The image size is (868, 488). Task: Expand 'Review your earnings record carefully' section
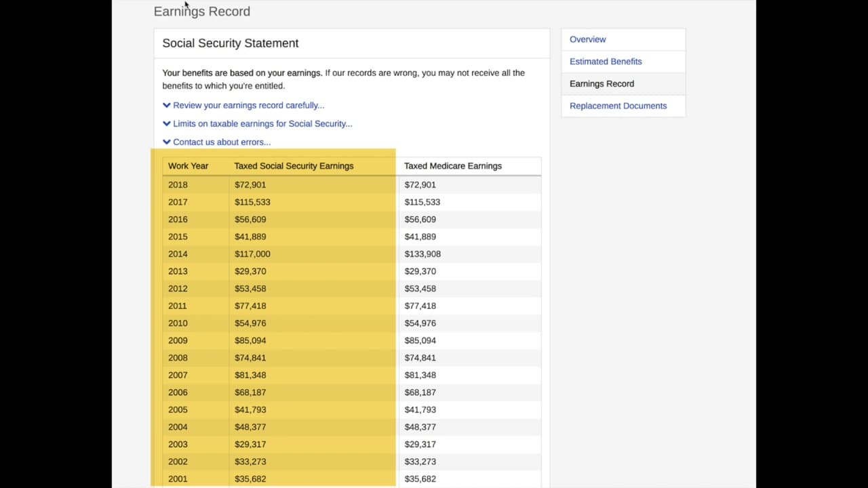click(243, 105)
